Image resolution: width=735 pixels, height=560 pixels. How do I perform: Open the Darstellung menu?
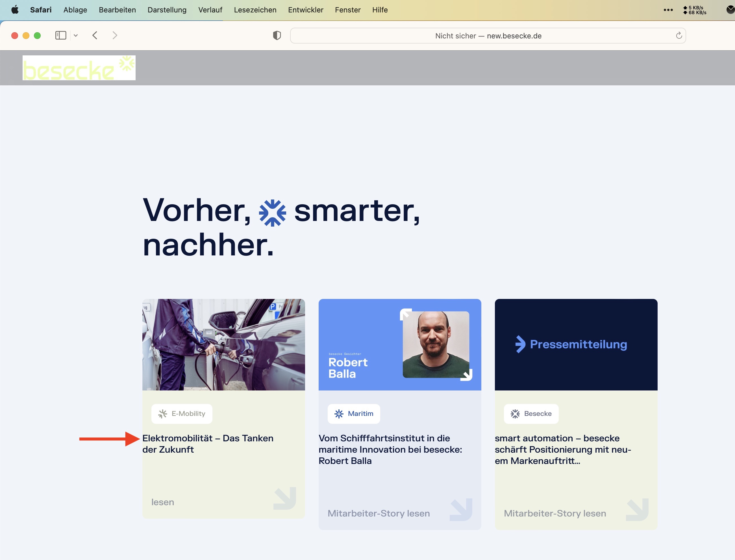(167, 10)
